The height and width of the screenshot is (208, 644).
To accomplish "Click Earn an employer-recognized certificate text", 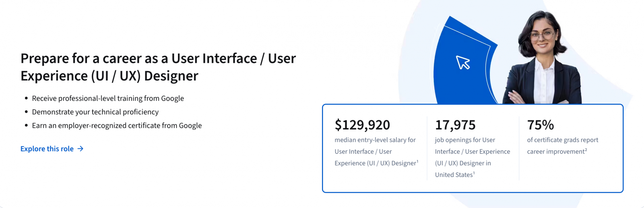I will (117, 126).
